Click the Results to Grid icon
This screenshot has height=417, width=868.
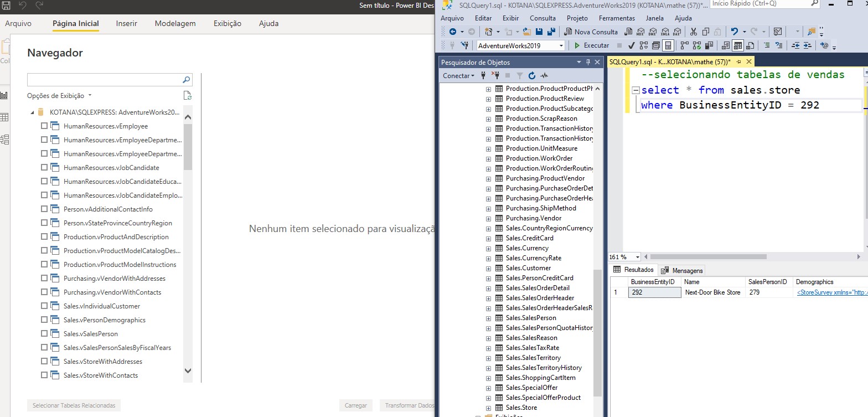coord(738,45)
